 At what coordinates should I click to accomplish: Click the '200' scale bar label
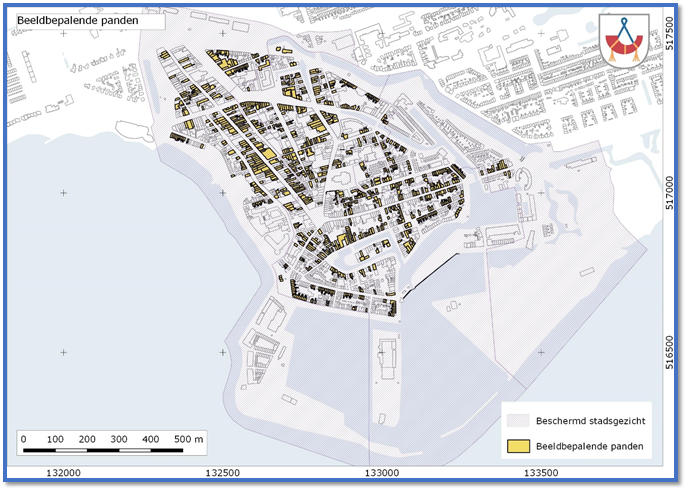[87, 439]
